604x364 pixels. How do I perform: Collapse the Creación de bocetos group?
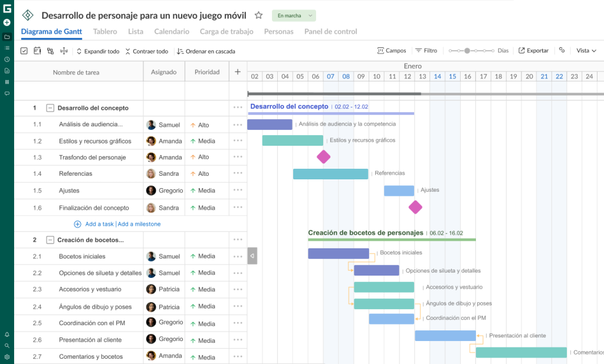[x=50, y=240]
